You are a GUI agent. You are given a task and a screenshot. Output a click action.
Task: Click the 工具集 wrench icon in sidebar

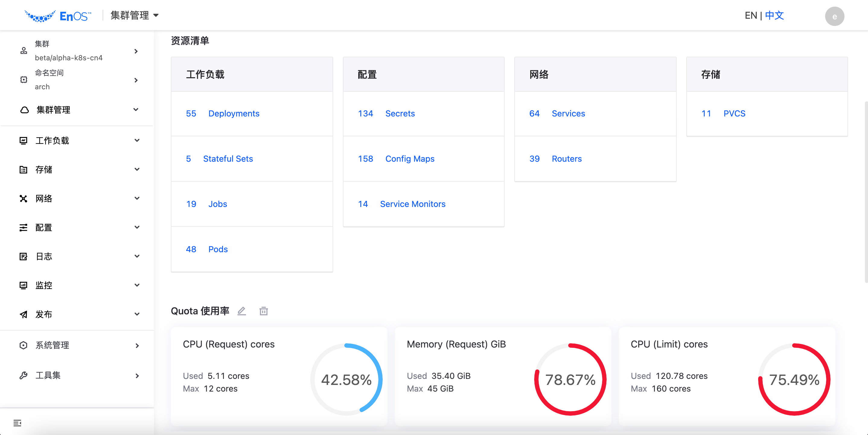[x=23, y=375]
